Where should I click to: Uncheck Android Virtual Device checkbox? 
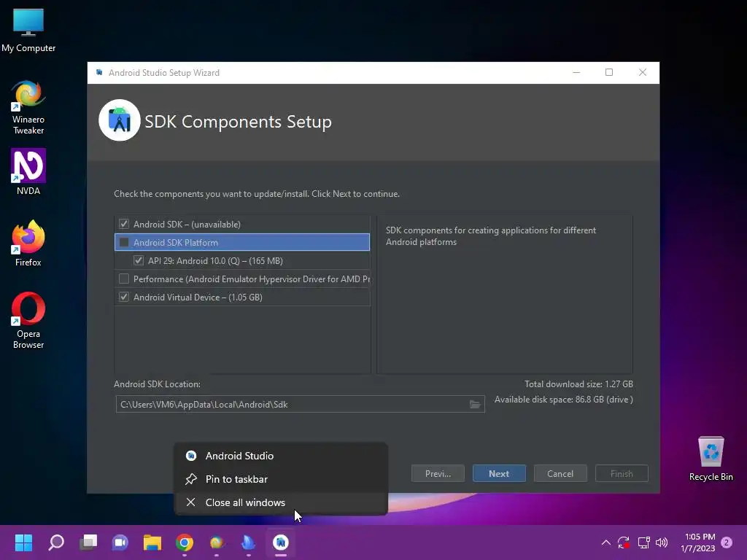(124, 297)
